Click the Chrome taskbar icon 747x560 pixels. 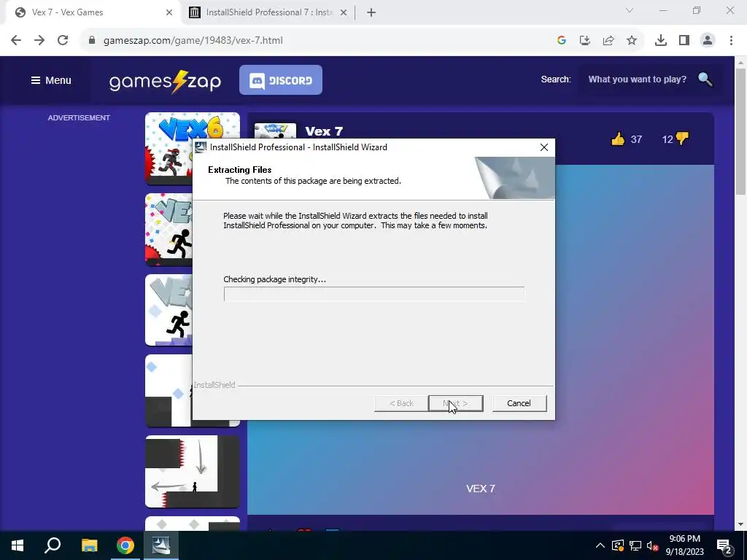pos(125,545)
